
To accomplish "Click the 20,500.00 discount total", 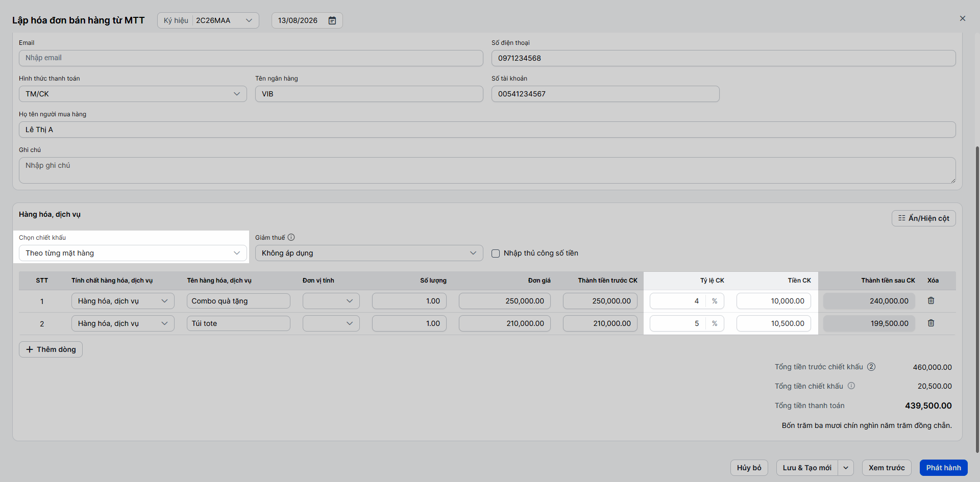I will coord(935,386).
